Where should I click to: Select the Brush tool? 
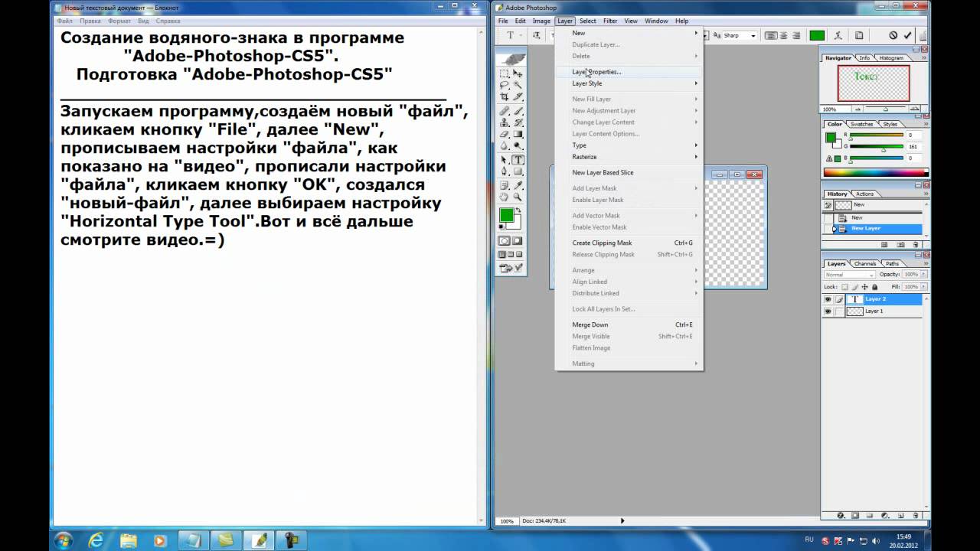518,111
